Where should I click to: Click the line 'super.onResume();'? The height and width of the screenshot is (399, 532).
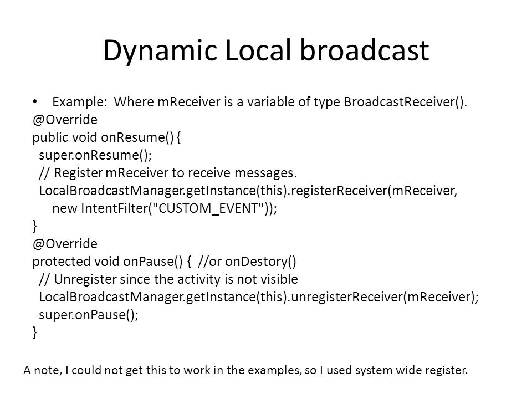tap(95, 155)
